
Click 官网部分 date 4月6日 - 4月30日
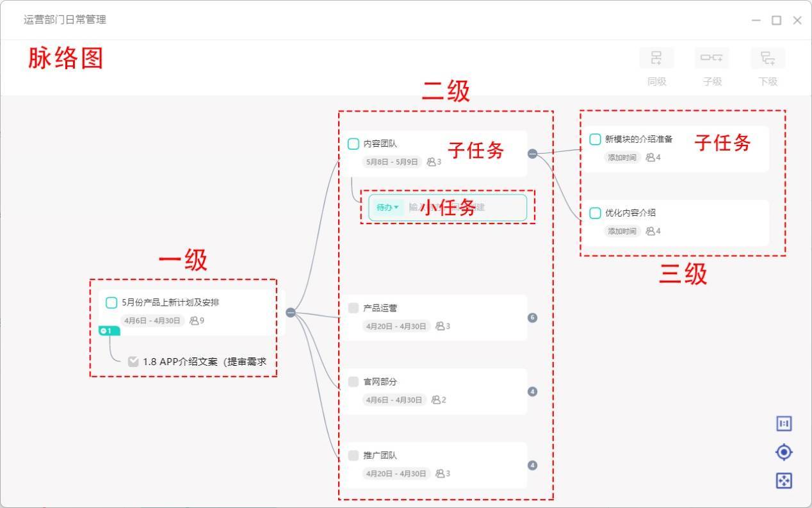(394, 400)
